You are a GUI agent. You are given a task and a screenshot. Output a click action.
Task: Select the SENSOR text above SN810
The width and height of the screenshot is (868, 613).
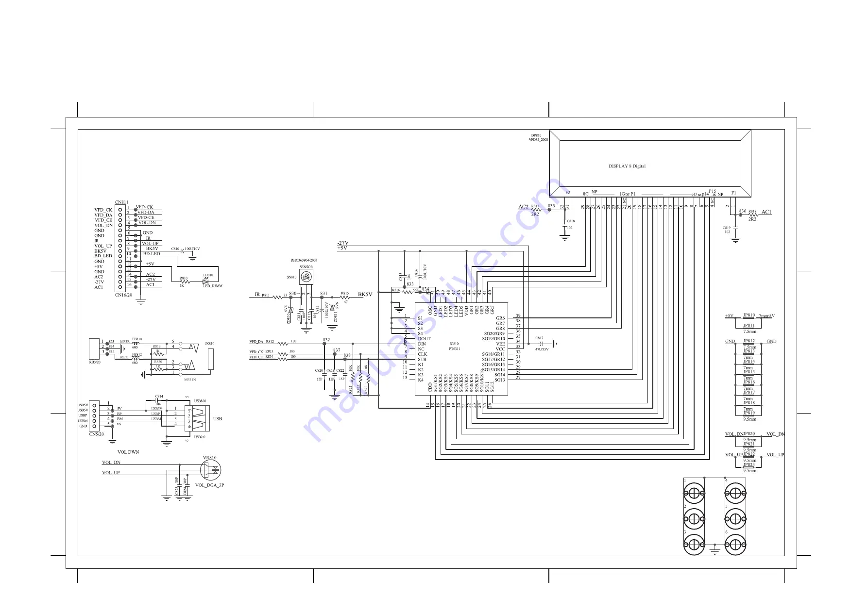point(306,267)
